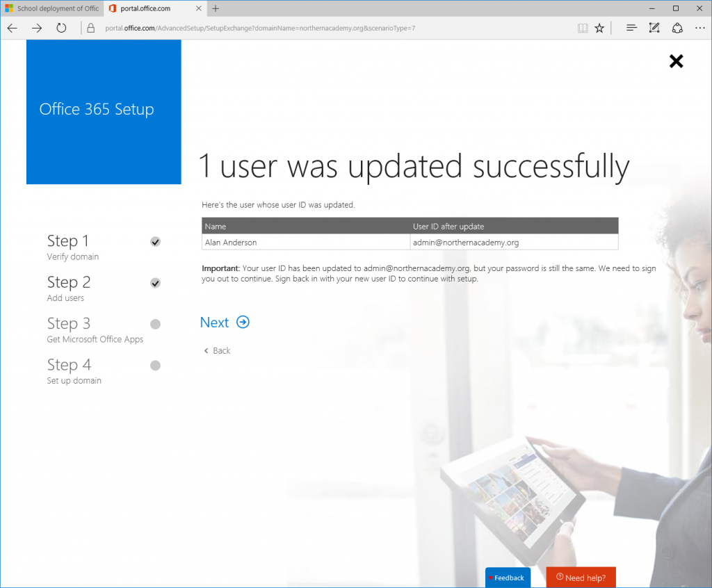Click the Step 4 grey circle indicator

tap(155, 366)
